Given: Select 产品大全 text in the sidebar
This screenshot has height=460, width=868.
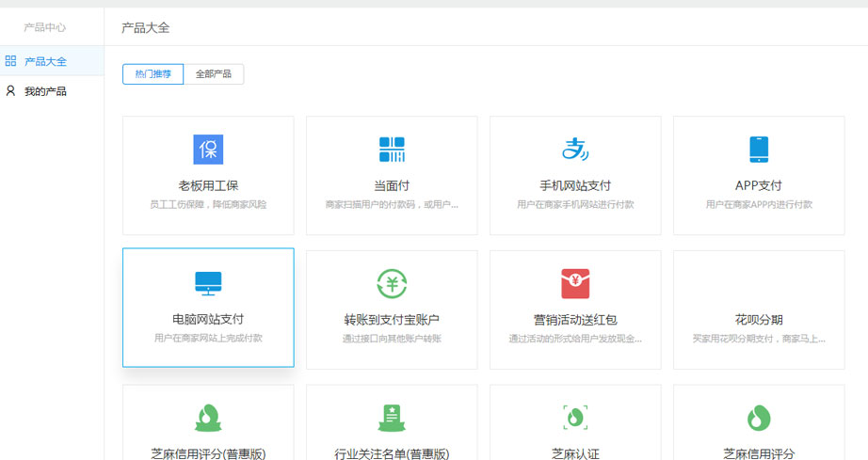Looking at the screenshot, I should tap(45, 61).
